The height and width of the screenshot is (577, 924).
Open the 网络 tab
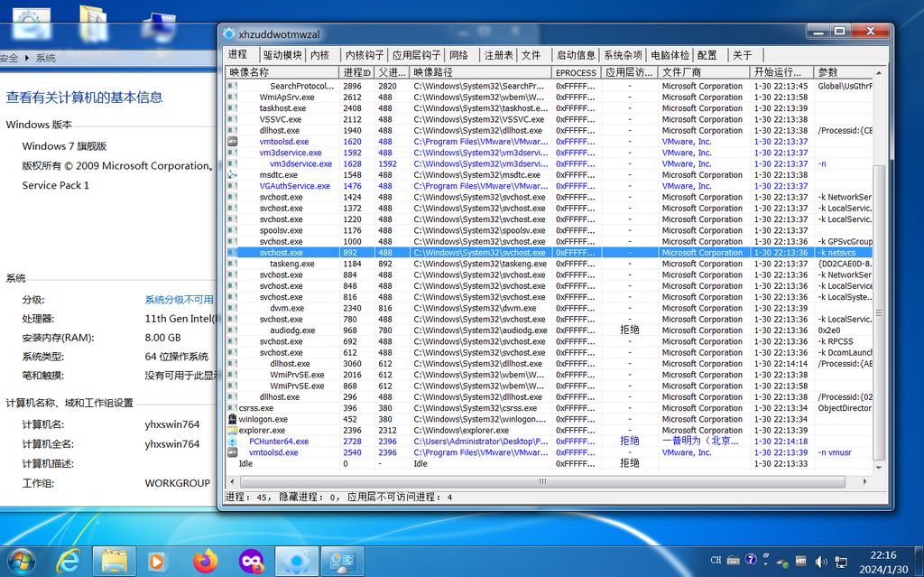click(458, 55)
